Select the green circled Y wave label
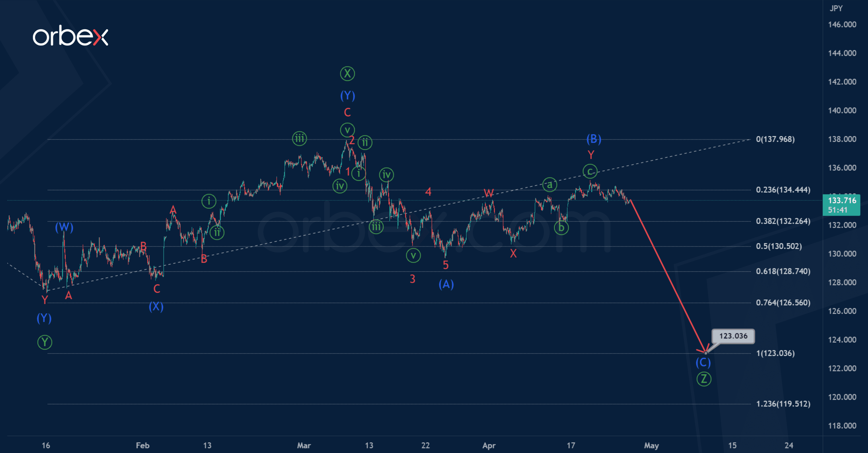868x453 pixels. click(44, 342)
